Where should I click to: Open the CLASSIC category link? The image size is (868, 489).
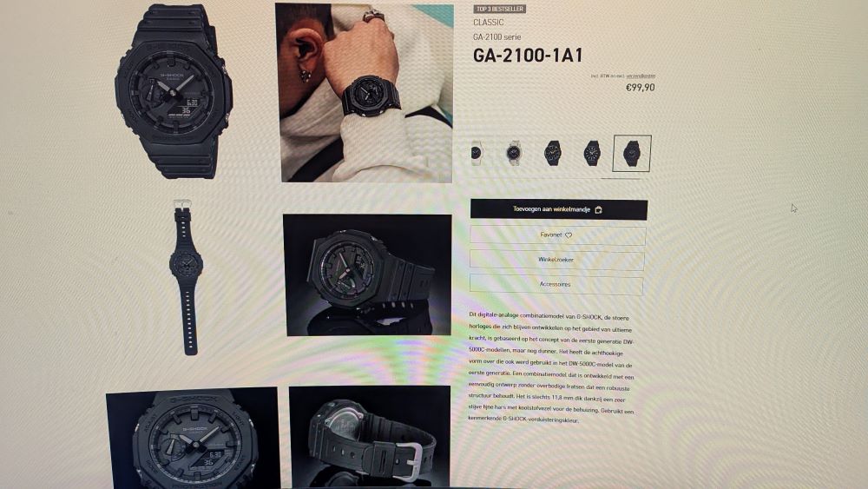tap(488, 23)
